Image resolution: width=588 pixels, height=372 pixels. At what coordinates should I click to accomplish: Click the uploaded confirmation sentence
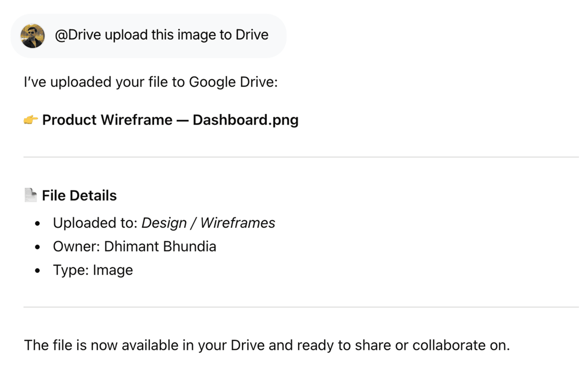151,82
